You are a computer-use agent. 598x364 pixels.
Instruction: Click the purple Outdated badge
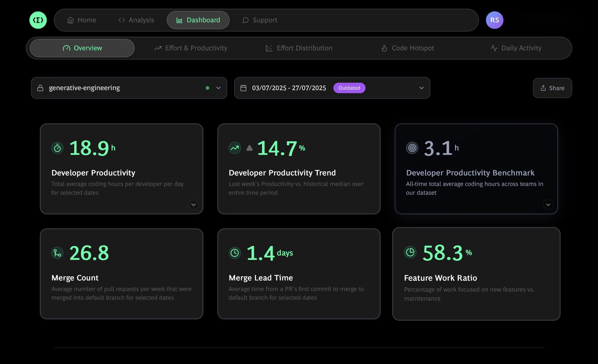[x=349, y=88]
